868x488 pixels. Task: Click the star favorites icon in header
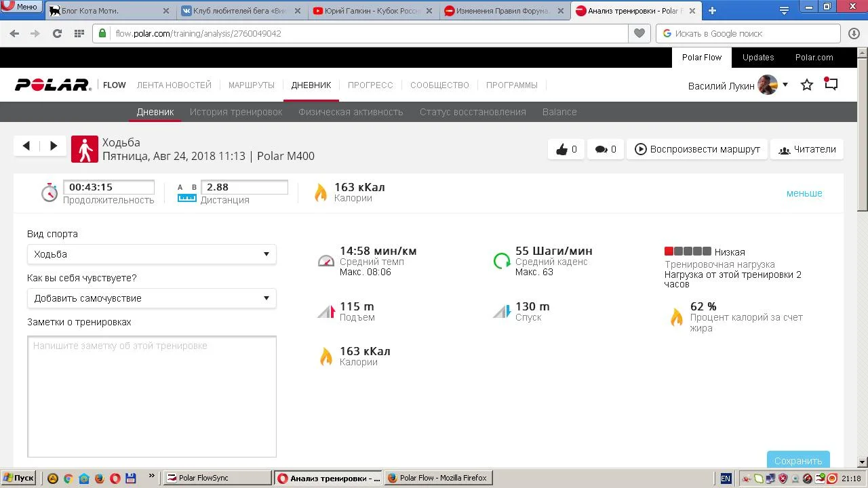point(807,85)
